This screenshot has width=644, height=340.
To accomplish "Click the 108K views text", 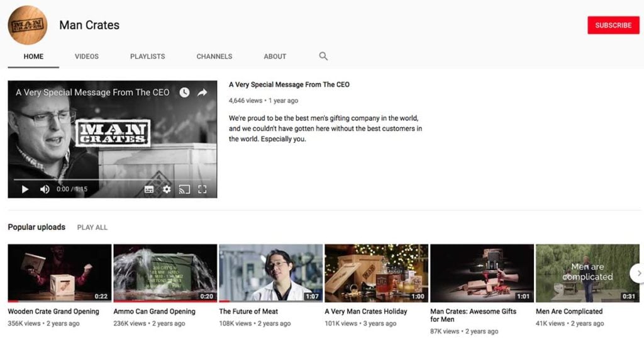I will (235, 324).
